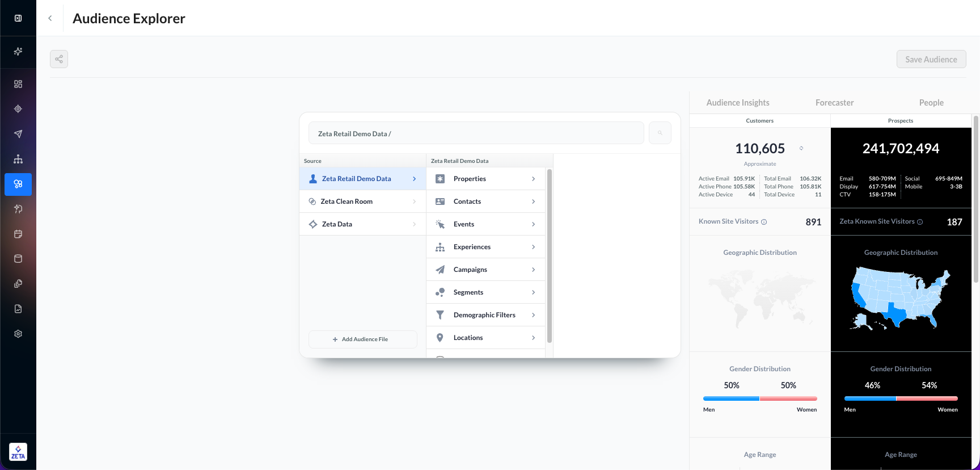This screenshot has height=470, width=980.
Task: Click the Events cursor icon
Action: coord(440,224)
